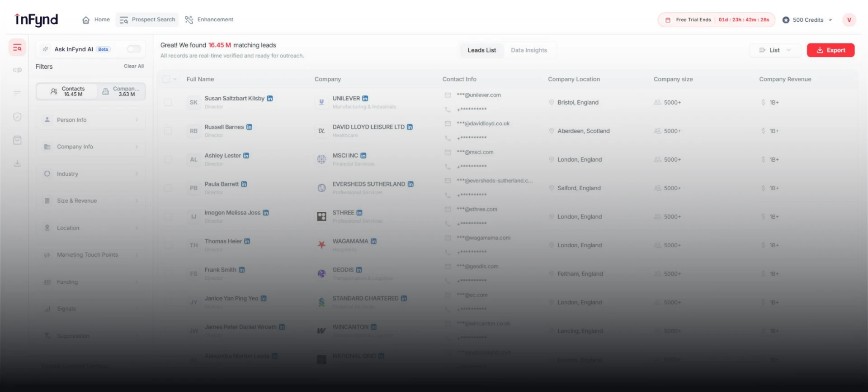Click the email icon for unilever.com
The width and height of the screenshot is (868, 392).
pos(448,95)
